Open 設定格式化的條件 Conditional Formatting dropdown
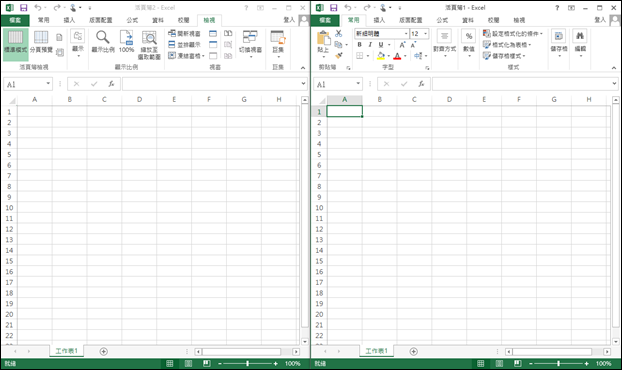The image size is (622, 370). click(513, 34)
